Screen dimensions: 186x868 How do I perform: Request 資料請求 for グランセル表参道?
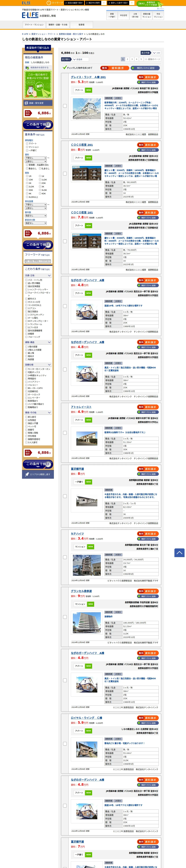tap(148, 591)
